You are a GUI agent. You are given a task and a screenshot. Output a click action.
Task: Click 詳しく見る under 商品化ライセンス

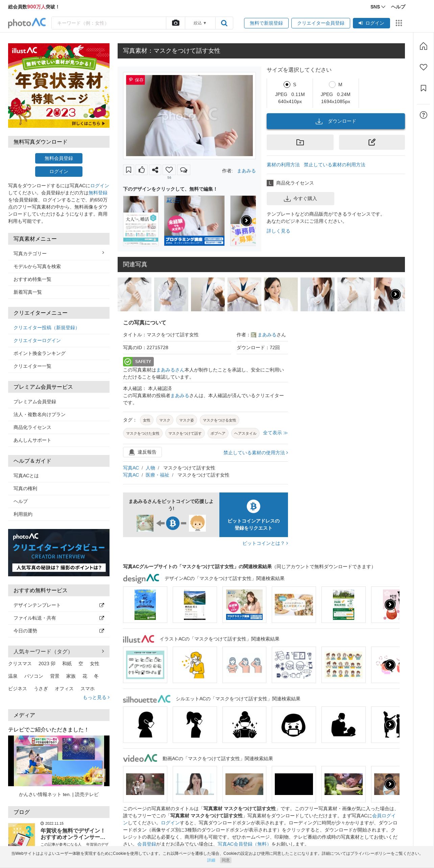tap(279, 231)
